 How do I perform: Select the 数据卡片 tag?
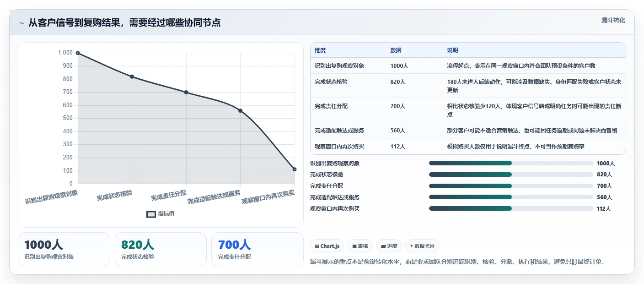pos(422,246)
